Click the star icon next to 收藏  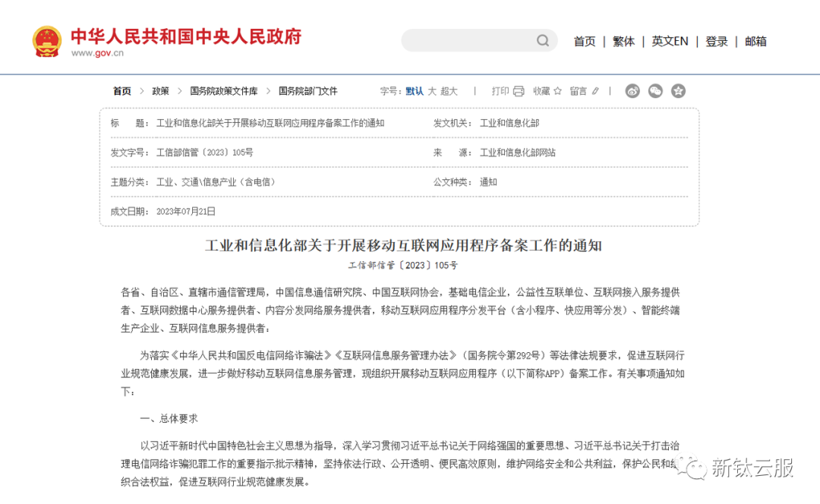(558, 90)
